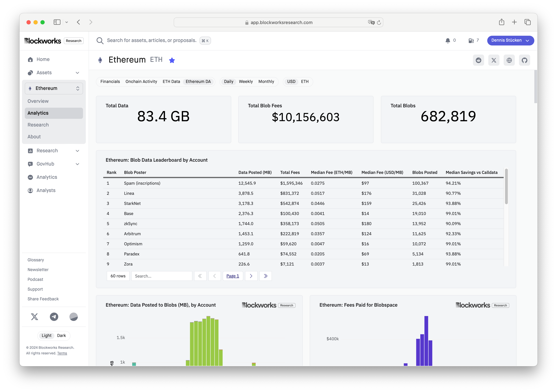The width and height of the screenshot is (557, 392).
Task: Click the GovHub chat icon
Action: pos(30,164)
